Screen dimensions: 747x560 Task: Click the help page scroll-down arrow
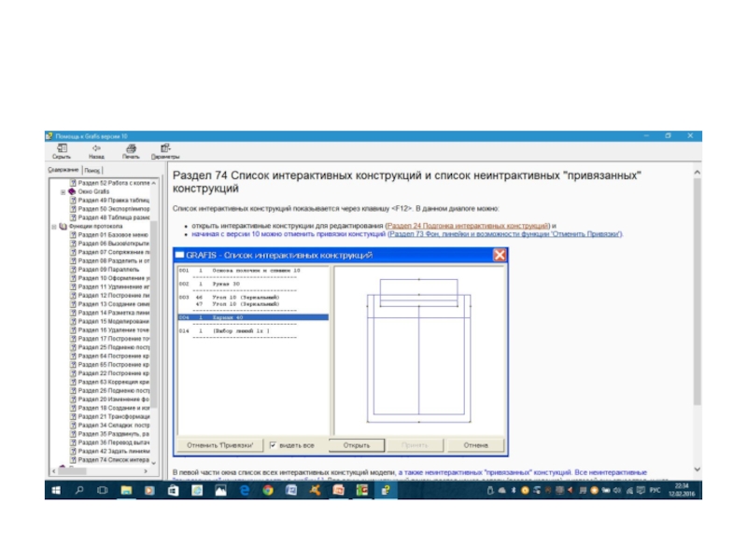pyautogui.click(x=697, y=469)
